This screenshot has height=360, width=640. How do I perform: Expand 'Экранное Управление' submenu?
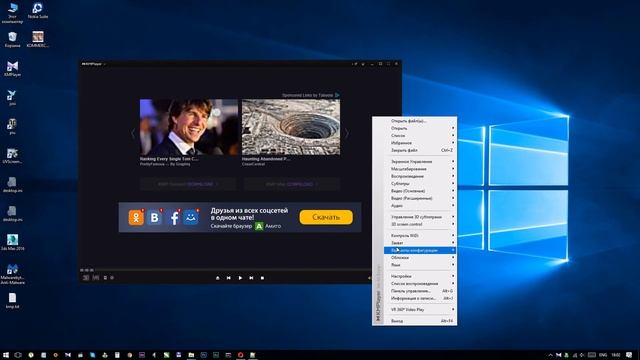(x=420, y=162)
